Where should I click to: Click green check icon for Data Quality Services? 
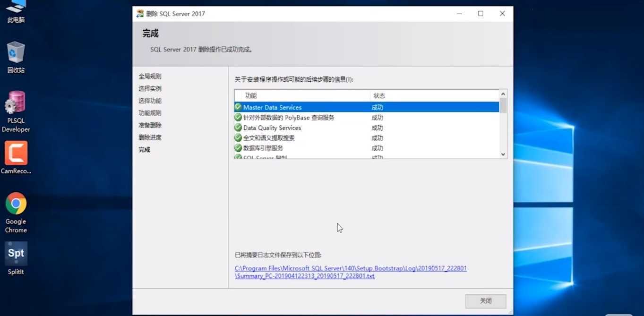(x=238, y=128)
